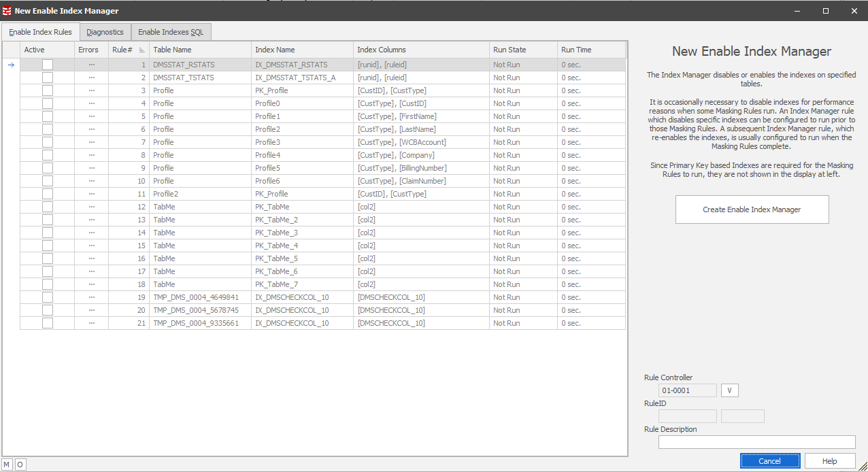The image size is (868, 472).
Task: Click the Help button
Action: (x=829, y=461)
